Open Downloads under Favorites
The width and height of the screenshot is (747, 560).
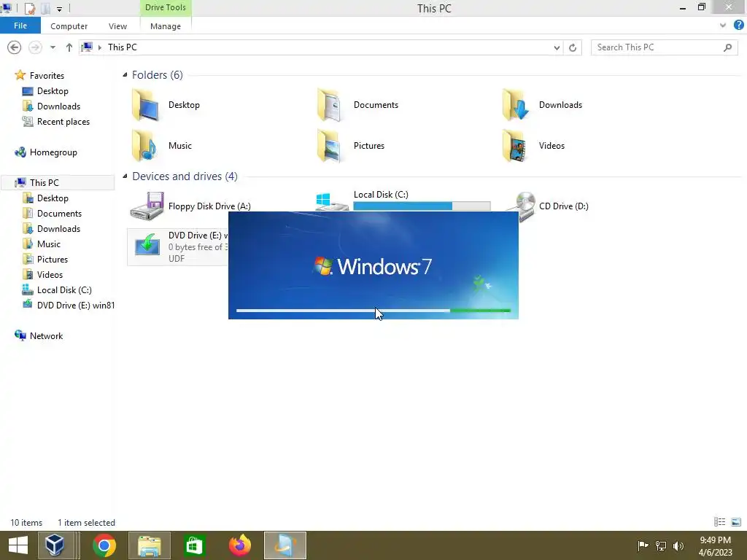pyautogui.click(x=58, y=106)
